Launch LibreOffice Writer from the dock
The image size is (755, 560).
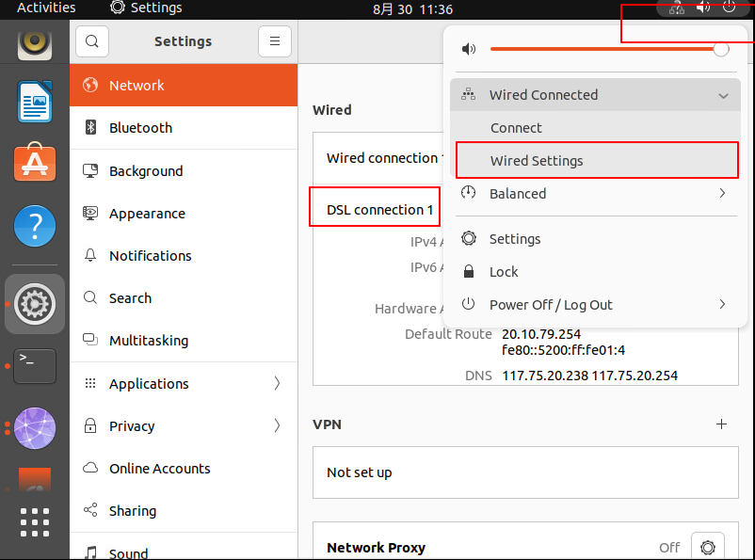click(x=35, y=102)
